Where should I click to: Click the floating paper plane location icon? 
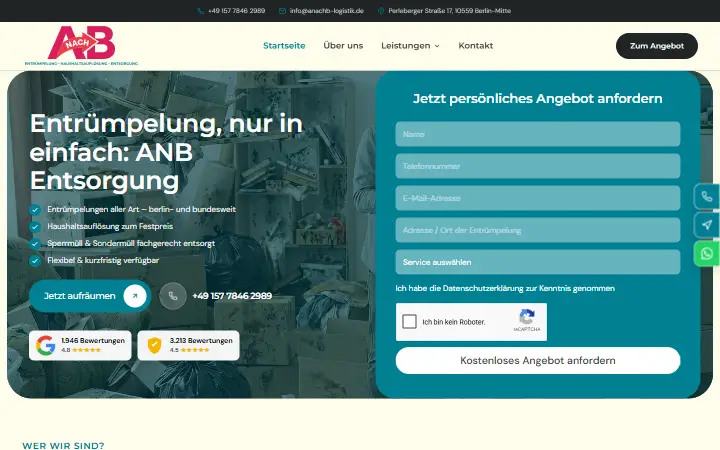coord(707,225)
